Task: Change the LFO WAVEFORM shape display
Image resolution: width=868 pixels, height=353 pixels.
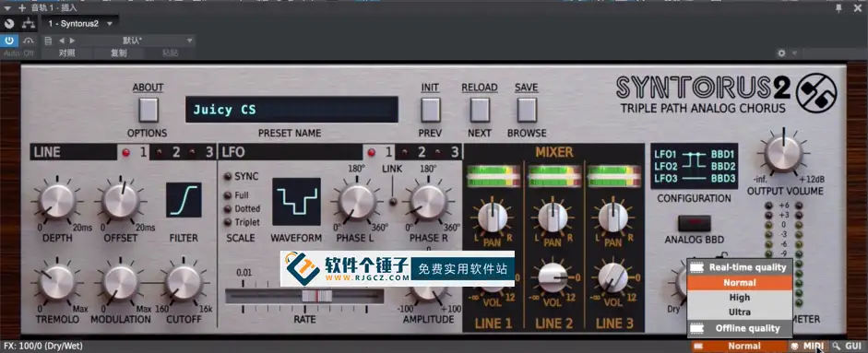Action: click(296, 202)
